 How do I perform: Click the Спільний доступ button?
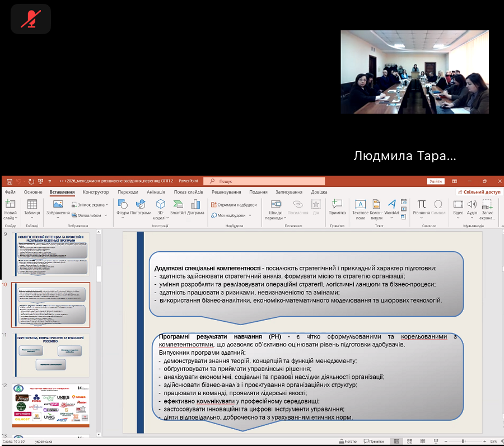tap(478, 192)
